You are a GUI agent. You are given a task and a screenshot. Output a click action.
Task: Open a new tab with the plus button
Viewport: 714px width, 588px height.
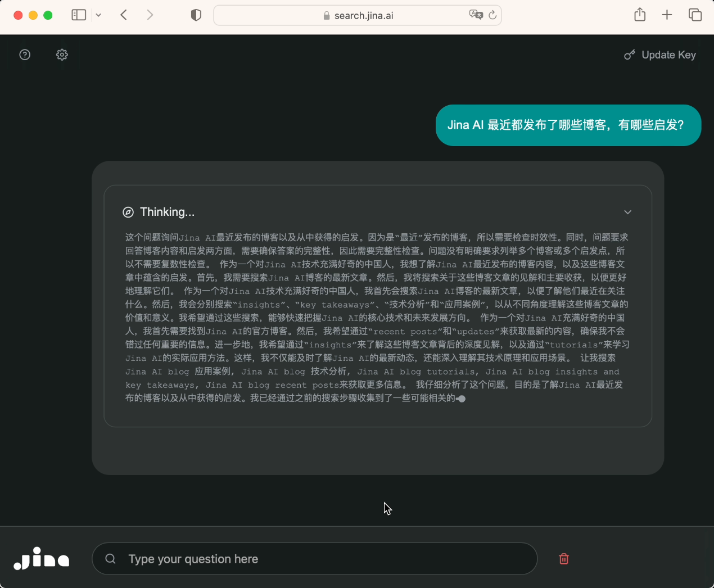667,15
